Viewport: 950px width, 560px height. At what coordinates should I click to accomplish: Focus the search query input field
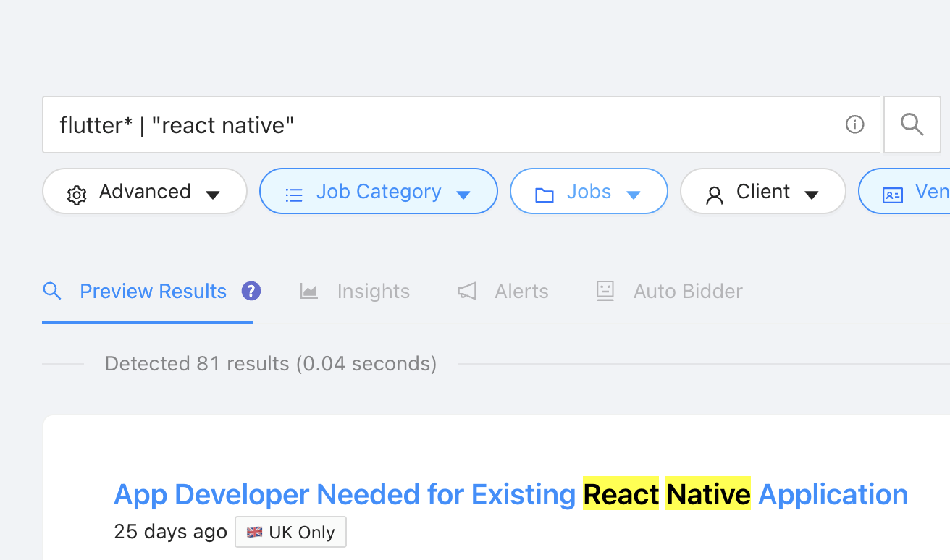434,125
